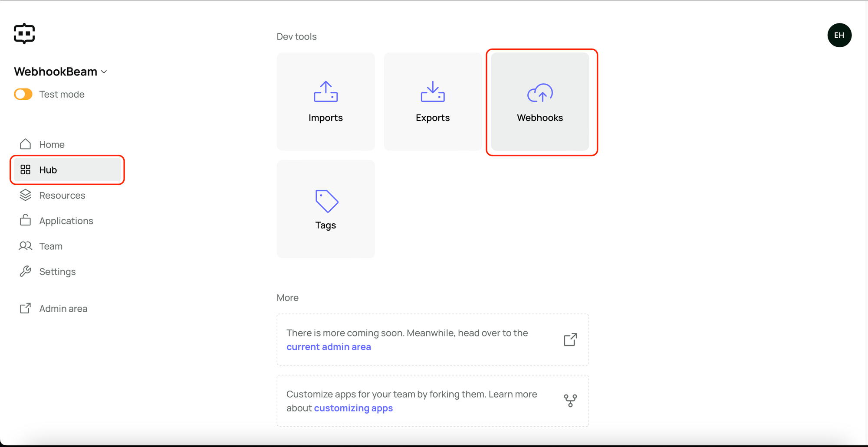This screenshot has width=868, height=447.
Task: Click Admin area external link in sidebar
Action: (x=63, y=309)
